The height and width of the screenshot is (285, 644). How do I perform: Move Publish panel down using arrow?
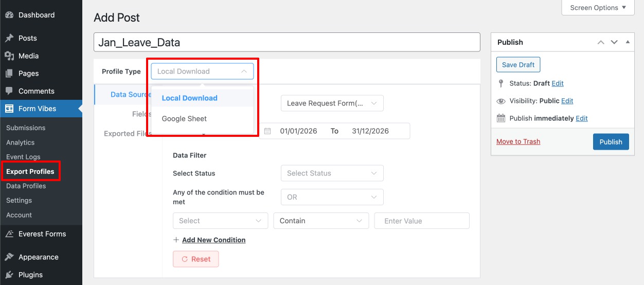point(614,42)
